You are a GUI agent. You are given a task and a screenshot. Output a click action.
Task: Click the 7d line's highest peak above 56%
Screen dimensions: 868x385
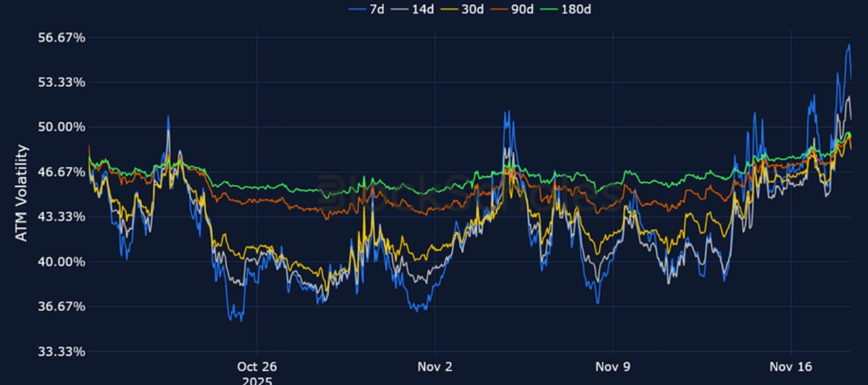coord(849,46)
